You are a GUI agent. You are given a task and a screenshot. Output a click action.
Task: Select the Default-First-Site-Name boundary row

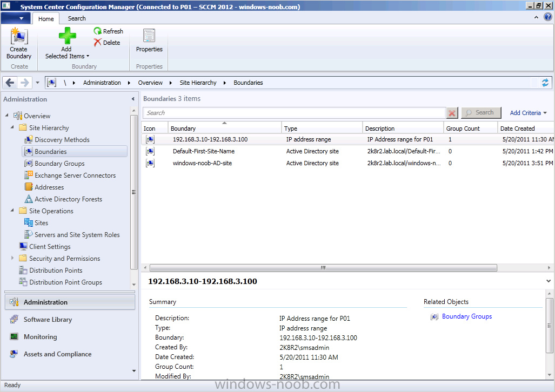point(348,151)
